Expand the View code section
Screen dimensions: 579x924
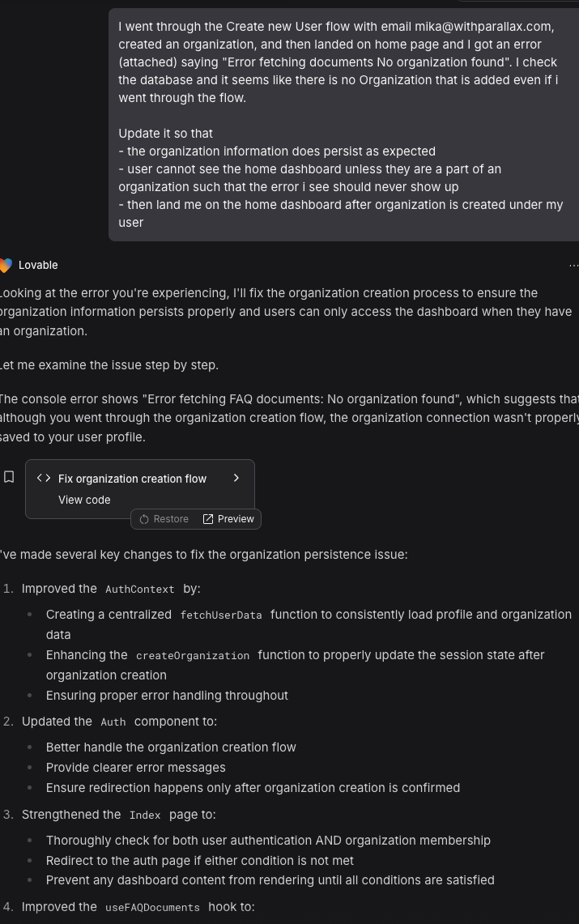pyautogui.click(x=84, y=500)
